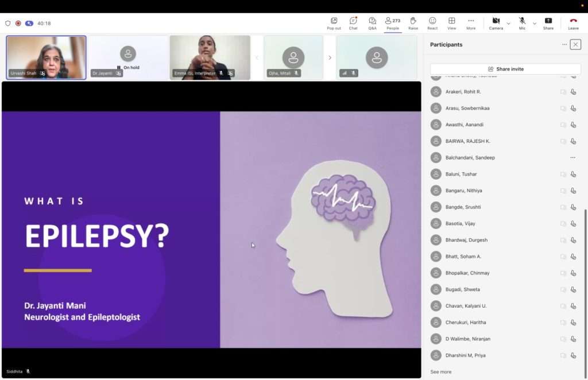588x380 pixels.
Task: Unmute the Mic
Action: click(x=522, y=23)
